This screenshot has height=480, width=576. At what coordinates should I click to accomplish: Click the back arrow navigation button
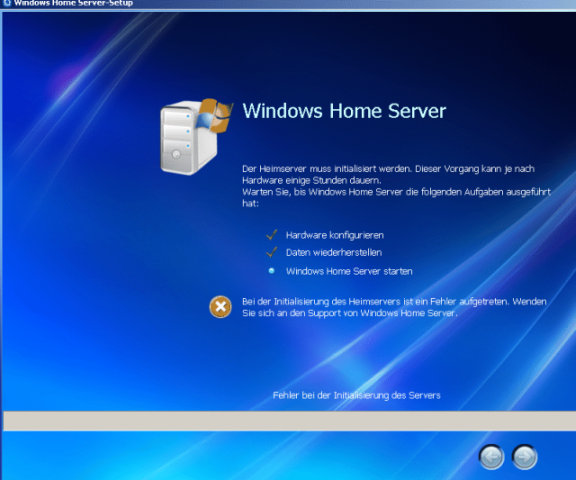point(492,457)
